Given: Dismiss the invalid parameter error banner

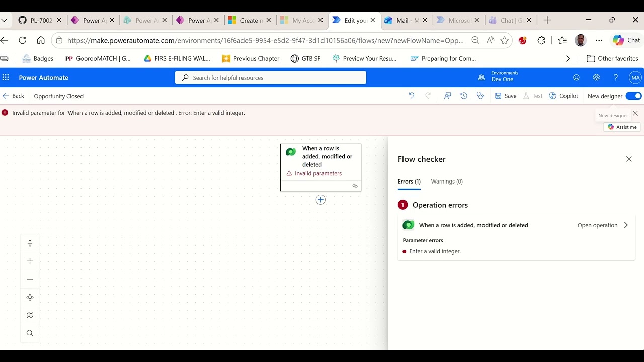Looking at the screenshot, I should tap(635, 113).
